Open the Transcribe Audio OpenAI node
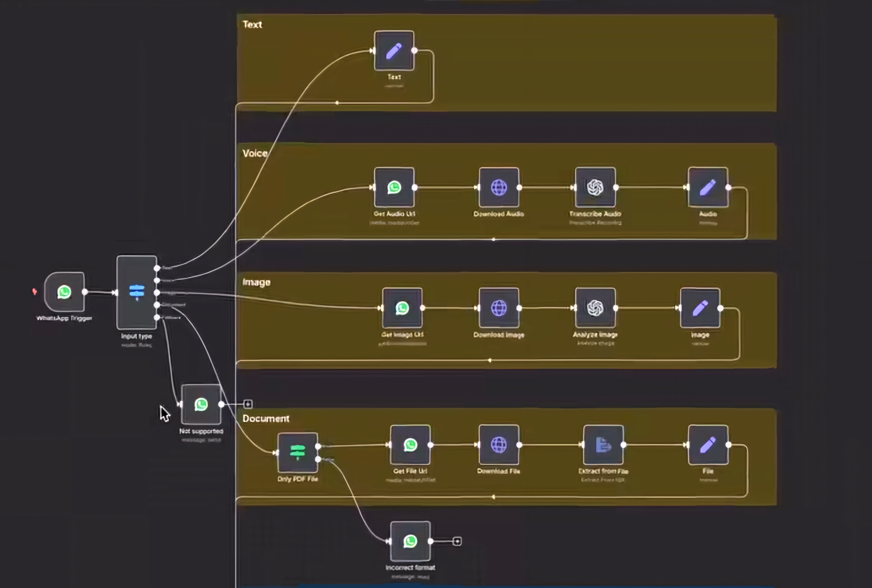The width and height of the screenshot is (872, 588). pos(595,187)
